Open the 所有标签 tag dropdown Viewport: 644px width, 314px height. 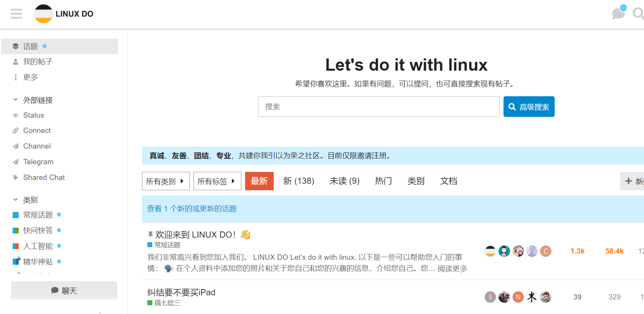click(217, 181)
